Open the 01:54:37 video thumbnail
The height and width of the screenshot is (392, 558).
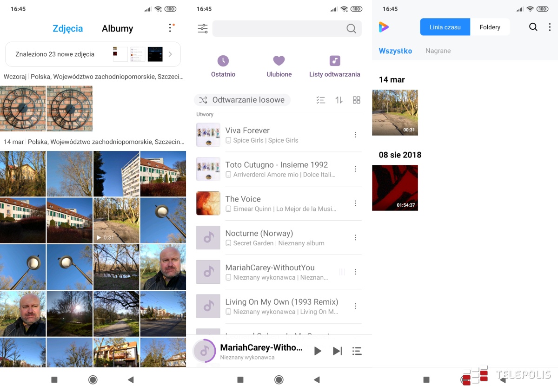tap(395, 188)
